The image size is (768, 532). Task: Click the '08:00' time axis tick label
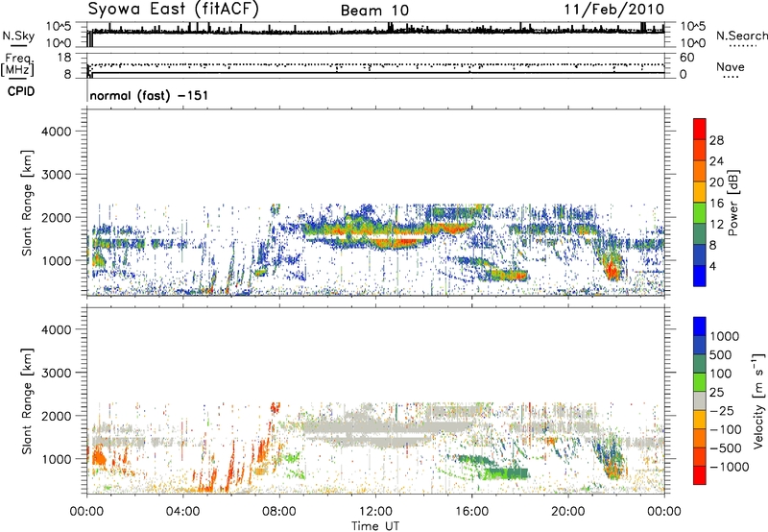click(279, 512)
